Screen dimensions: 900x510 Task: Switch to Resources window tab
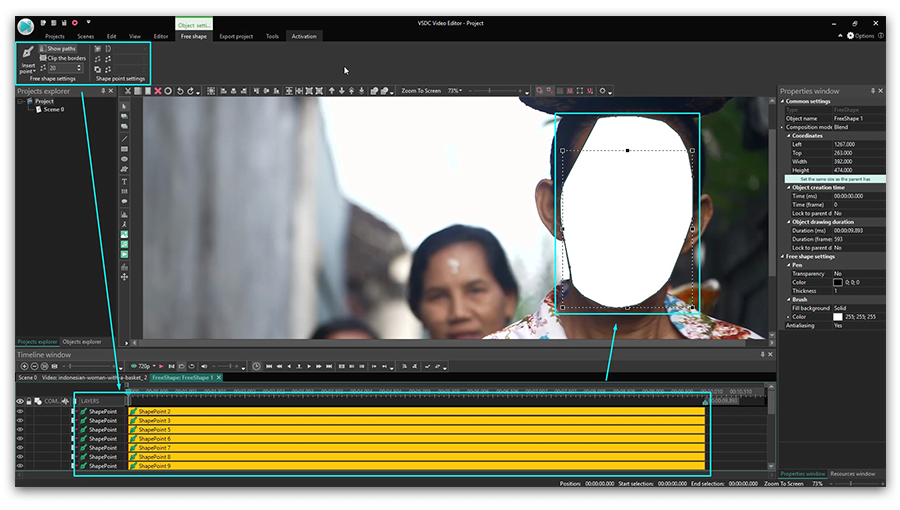852,474
